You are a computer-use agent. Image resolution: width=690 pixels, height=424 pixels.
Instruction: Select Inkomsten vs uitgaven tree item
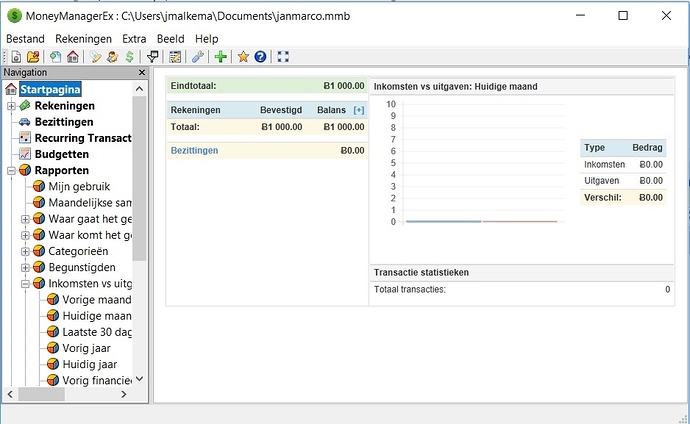[90, 284]
